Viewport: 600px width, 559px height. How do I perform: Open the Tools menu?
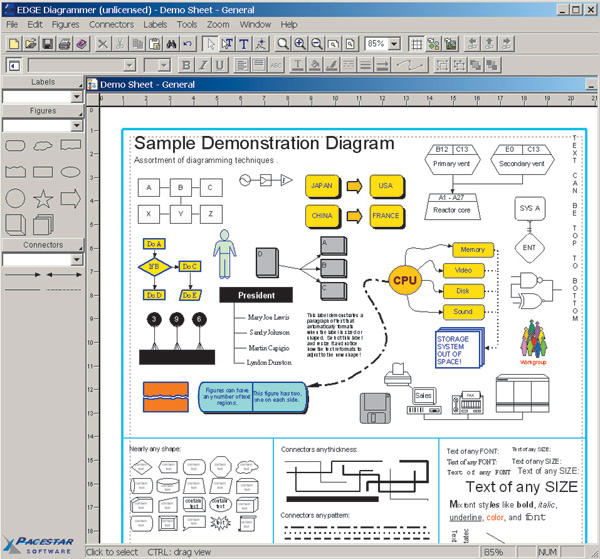[187, 23]
